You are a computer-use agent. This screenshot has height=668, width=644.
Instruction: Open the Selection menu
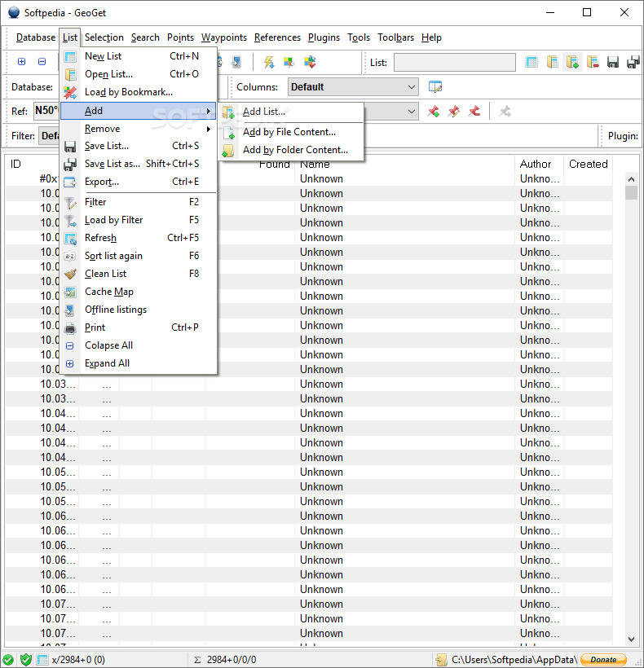(x=104, y=37)
